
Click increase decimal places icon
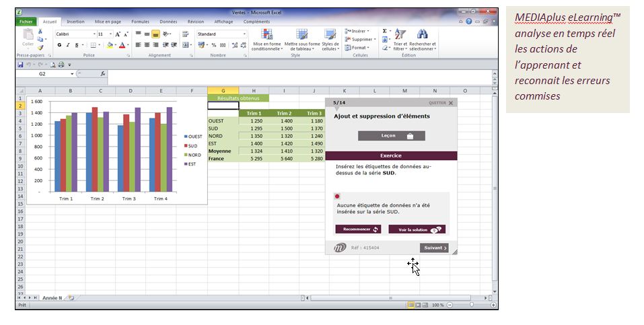[x=234, y=45]
